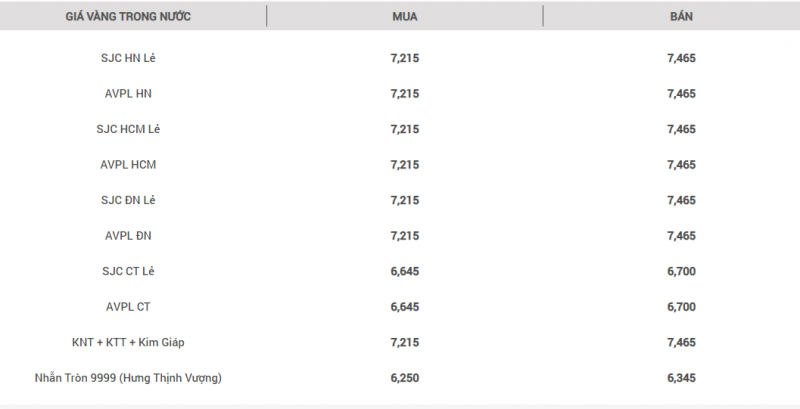Select the SJC HN Lẻ row label
The width and height of the screenshot is (800, 409).
128,58
